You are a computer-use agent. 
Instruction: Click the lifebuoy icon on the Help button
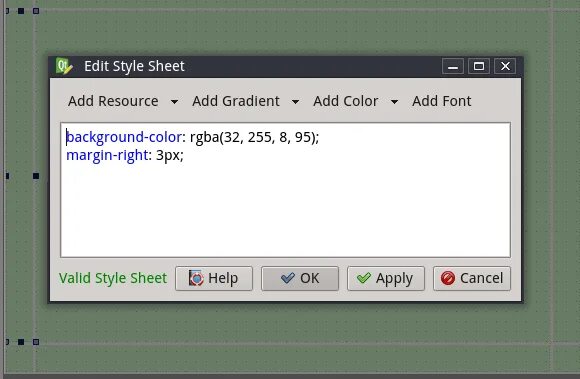[196, 278]
